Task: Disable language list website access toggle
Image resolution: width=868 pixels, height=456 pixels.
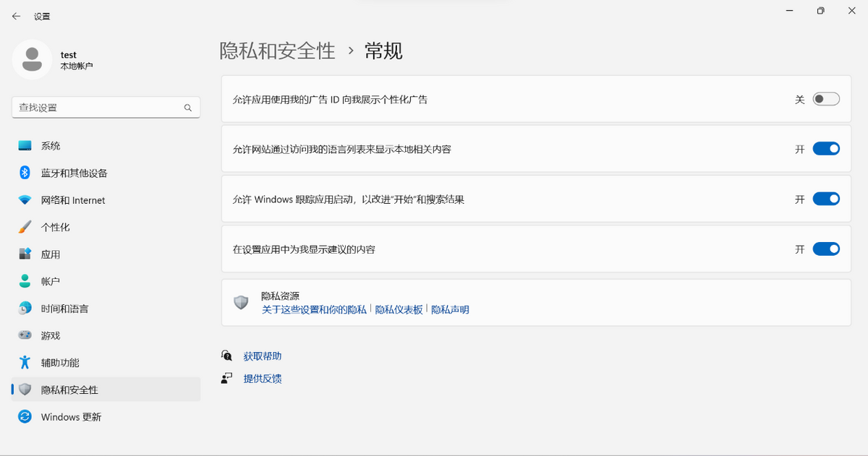Action: tap(826, 149)
